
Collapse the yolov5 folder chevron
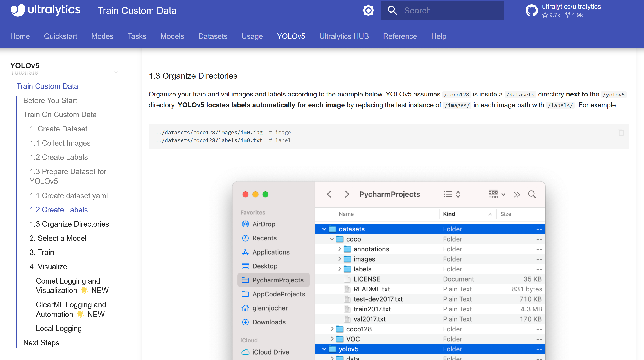[324, 349]
